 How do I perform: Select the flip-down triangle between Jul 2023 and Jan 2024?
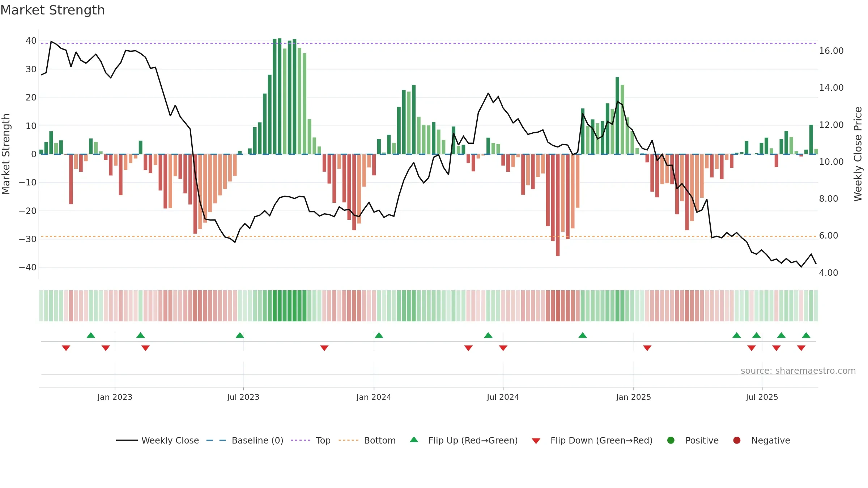click(324, 348)
